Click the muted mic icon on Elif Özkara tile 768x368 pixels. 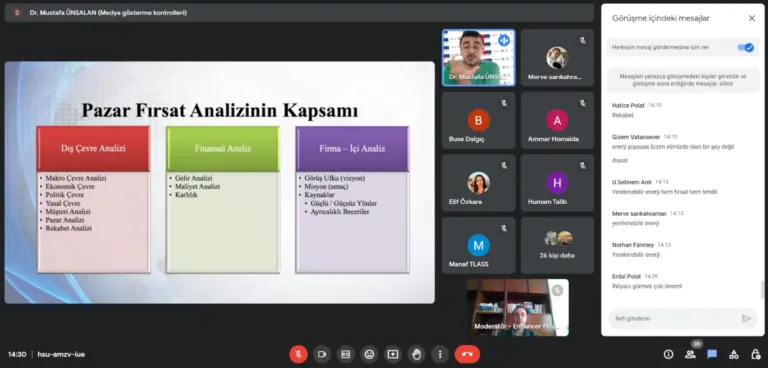(x=504, y=166)
